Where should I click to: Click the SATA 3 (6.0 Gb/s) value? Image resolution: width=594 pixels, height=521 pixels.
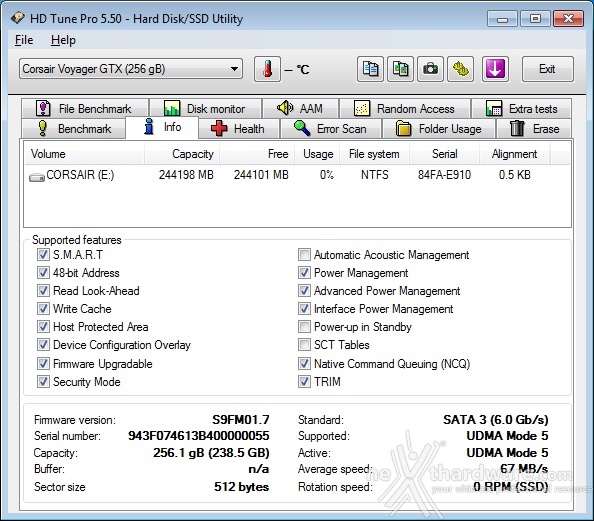point(496,420)
